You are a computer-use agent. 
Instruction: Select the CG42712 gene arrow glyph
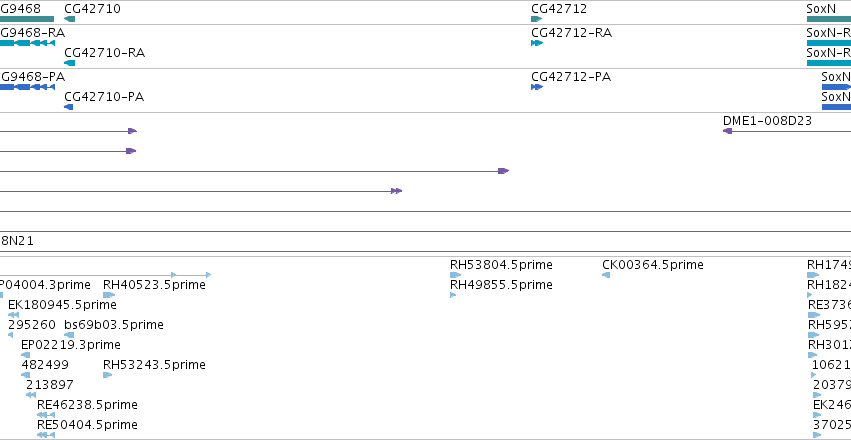[x=537, y=19]
